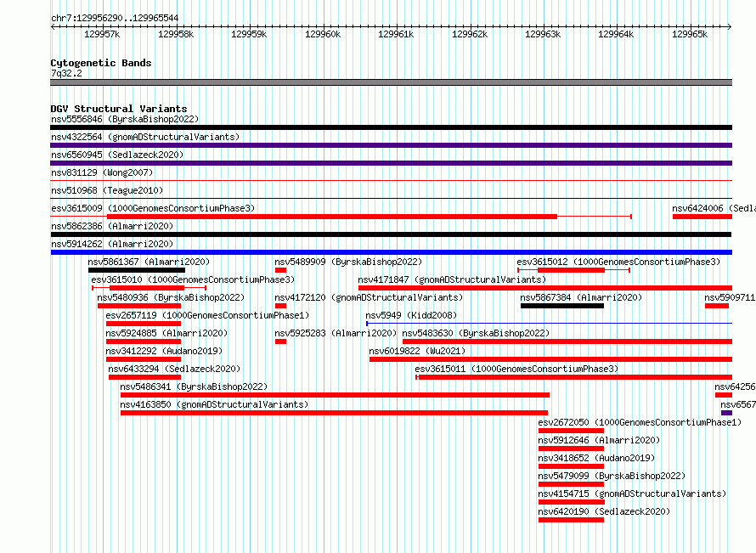Open nsv5483630 (ByrskaBishop2022) label
The width and height of the screenshot is (756, 553).
[476, 333]
